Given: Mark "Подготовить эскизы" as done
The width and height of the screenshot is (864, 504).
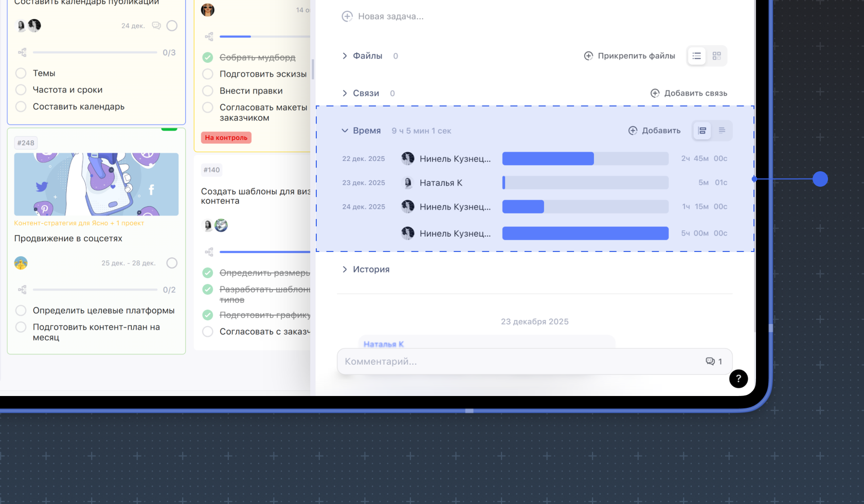Looking at the screenshot, I should [208, 74].
